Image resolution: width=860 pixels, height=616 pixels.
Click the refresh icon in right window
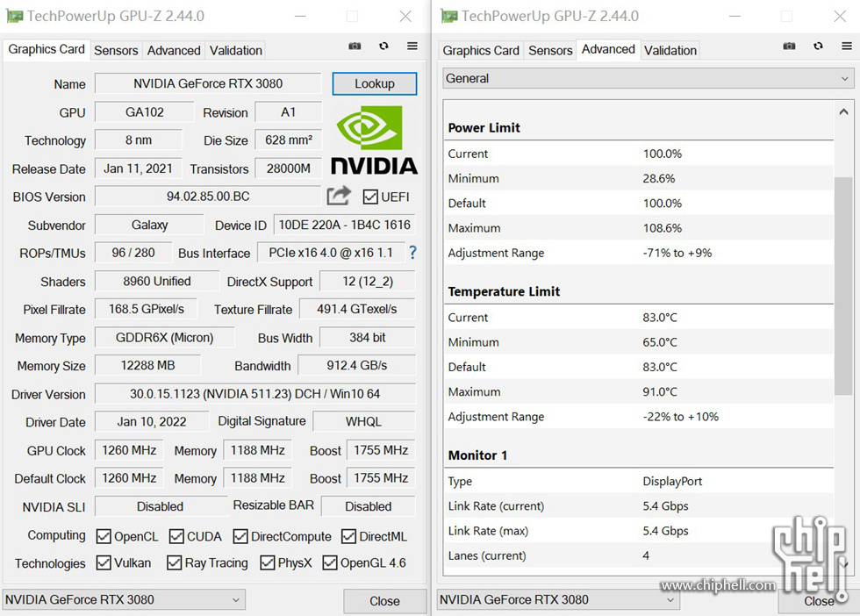(818, 47)
